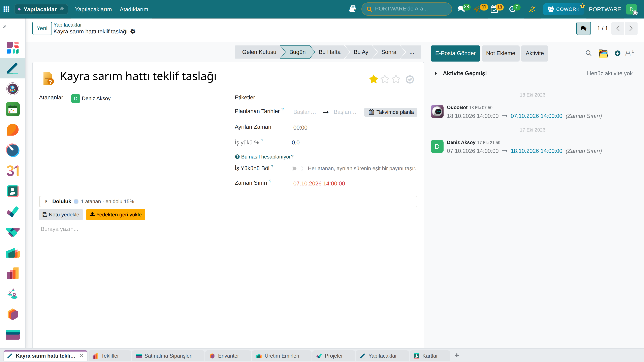
Task: Click the Takvimde planla button
Action: pos(391,112)
